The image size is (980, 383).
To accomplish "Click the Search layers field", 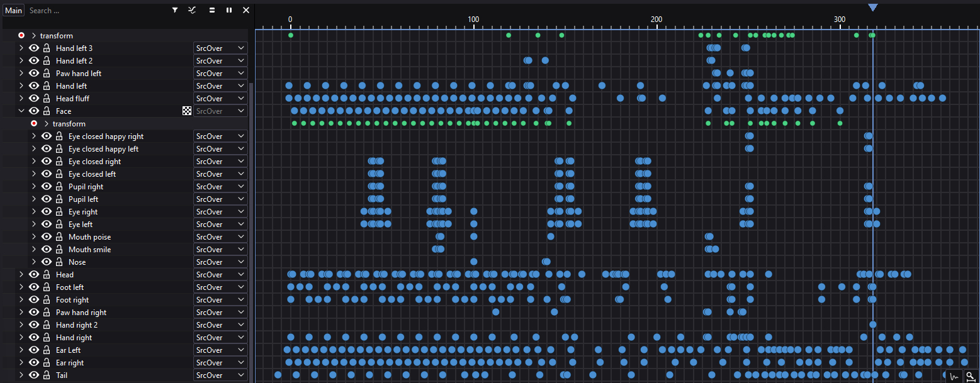I will pyautogui.click(x=94, y=11).
